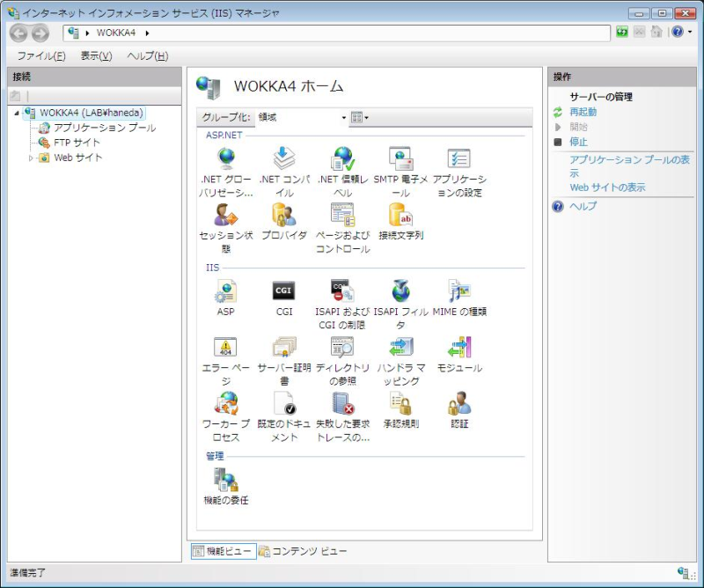This screenshot has height=588, width=704.
Task: Click the 停止 action link
Action: tap(578, 142)
